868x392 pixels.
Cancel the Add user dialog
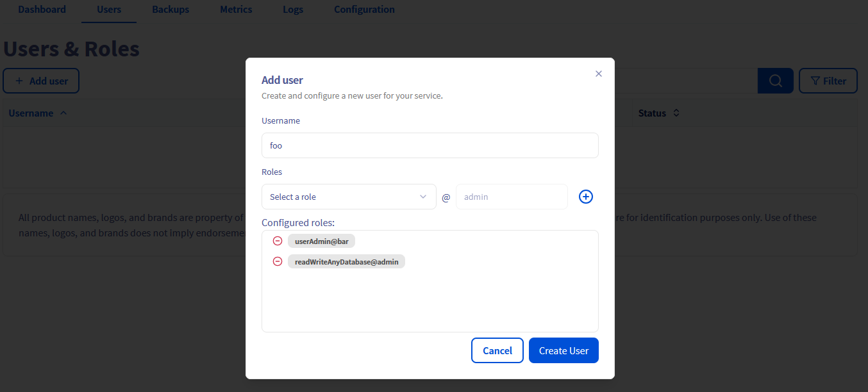pyautogui.click(x=497, y=350)
